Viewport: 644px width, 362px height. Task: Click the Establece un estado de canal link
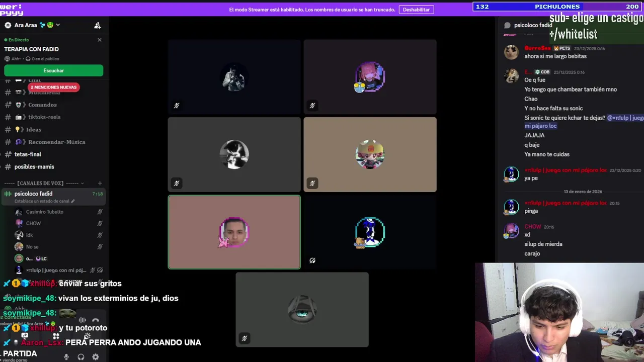pos(44,201)
